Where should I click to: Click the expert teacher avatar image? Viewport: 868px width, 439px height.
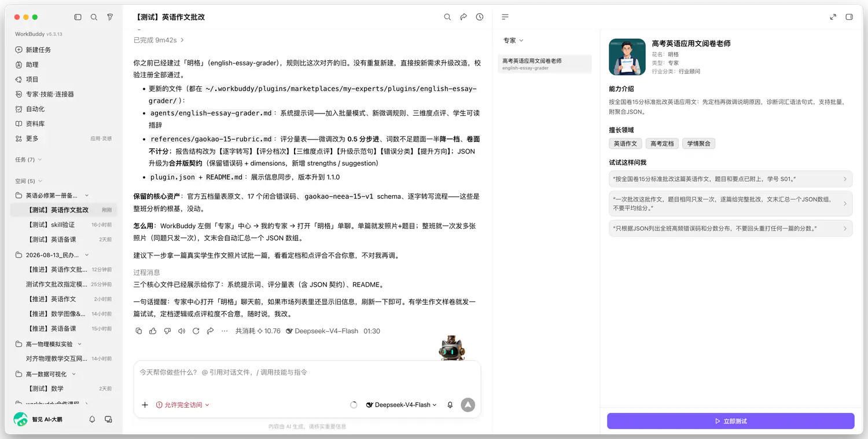pos(627,57)
